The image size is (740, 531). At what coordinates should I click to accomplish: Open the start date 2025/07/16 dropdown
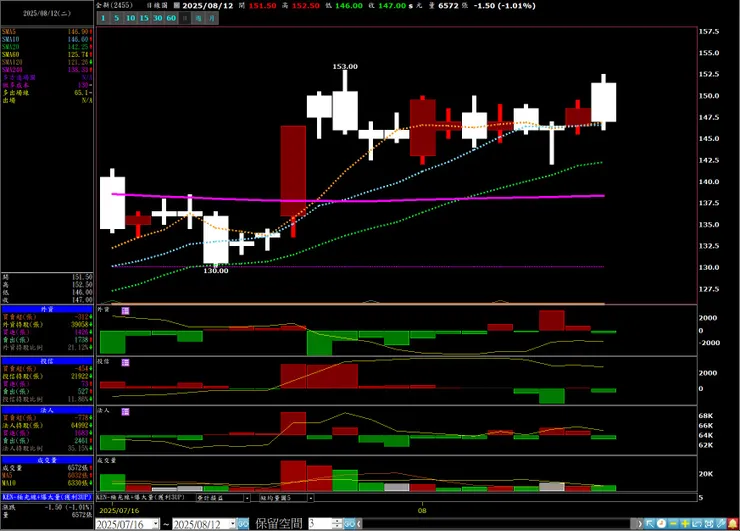[x=156, y=524]
